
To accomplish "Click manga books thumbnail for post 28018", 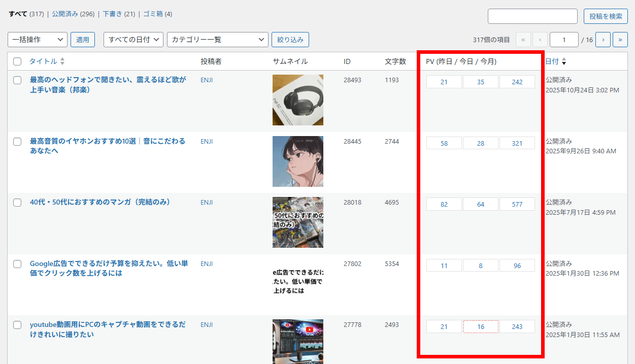I will click(x=297, y=222).
